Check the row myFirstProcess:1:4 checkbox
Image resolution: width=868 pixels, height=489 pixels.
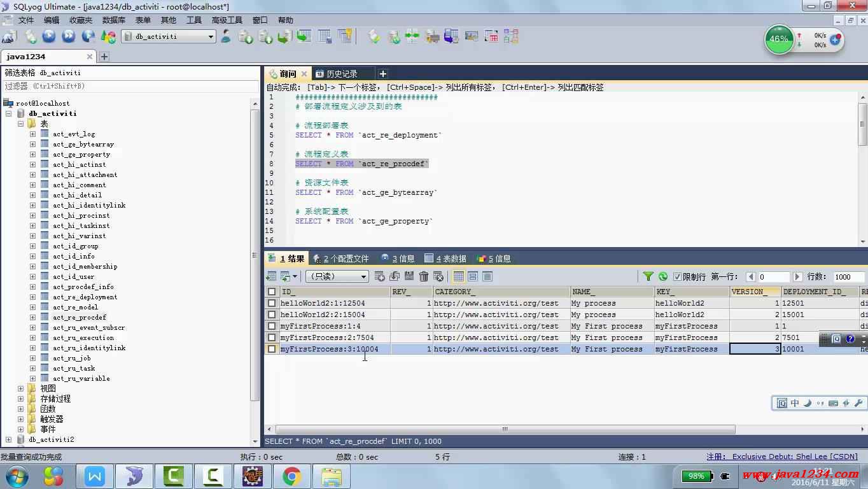pos(272,326)
